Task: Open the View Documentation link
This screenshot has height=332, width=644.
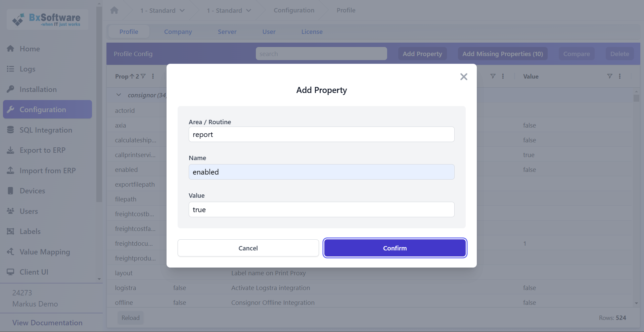Action: (x=47, y=323)
